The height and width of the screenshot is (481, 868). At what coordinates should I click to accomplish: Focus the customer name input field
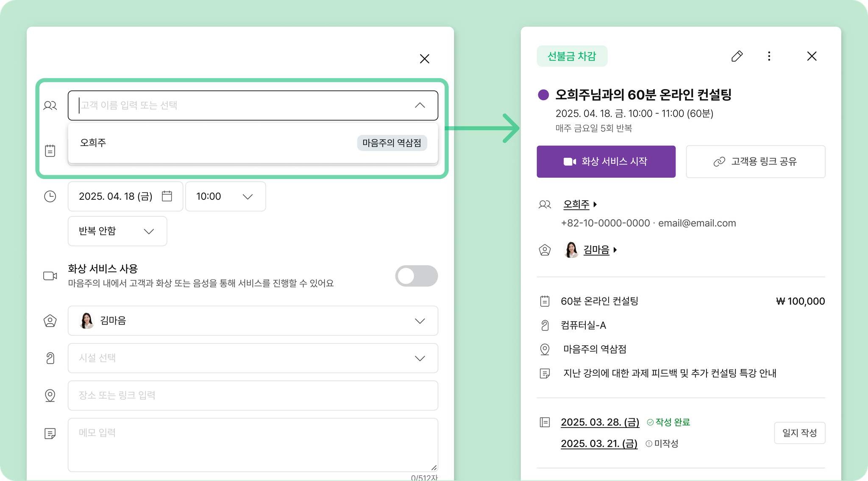(x=253, y=105)
